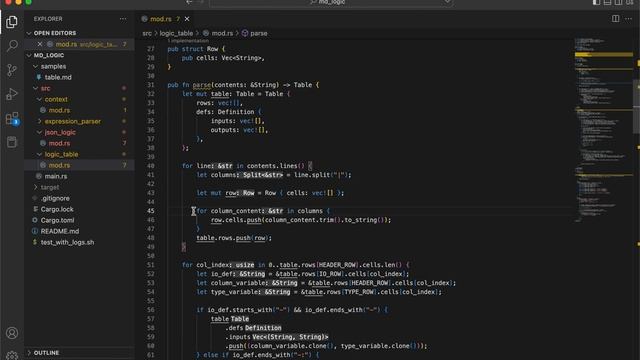Open the Testing view icon
This screenshot has width=640, height=360.
(12, 142)
